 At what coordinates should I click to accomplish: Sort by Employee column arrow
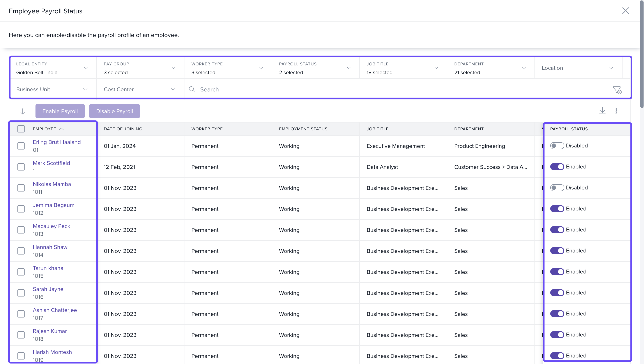pos(61,129)
